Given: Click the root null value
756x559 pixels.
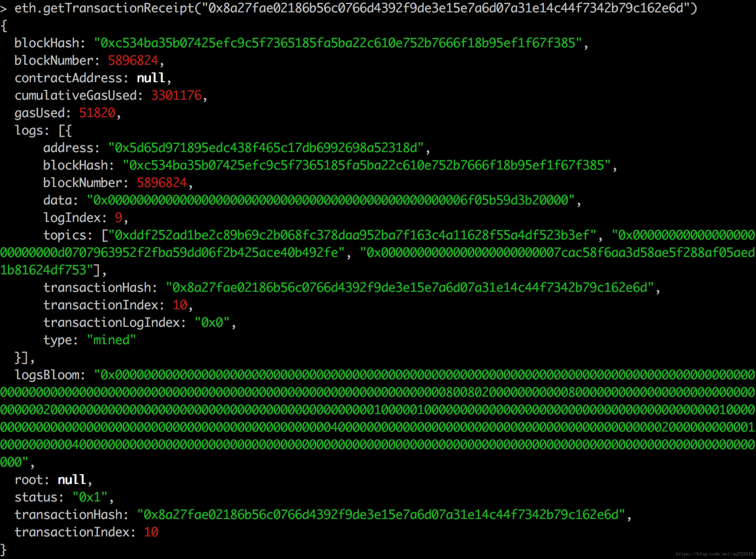Looking at the screenshot, I should pyautogui.click(x=72, y=480).
